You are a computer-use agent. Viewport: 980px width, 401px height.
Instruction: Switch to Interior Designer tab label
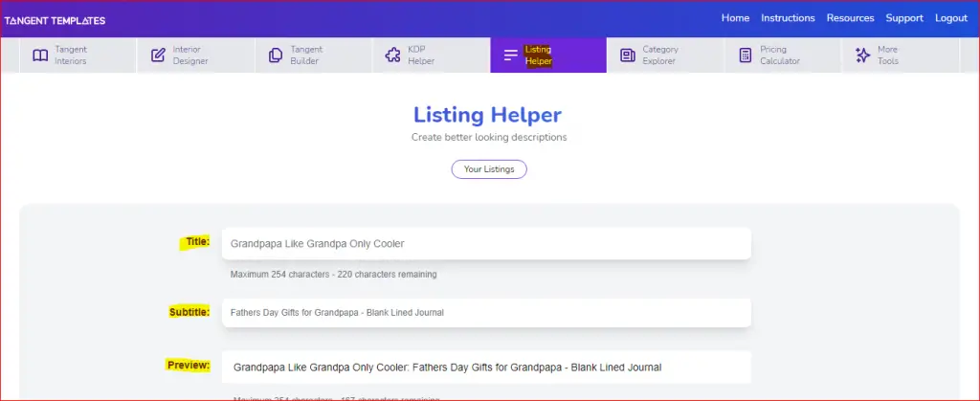click(x=190, y=55)
